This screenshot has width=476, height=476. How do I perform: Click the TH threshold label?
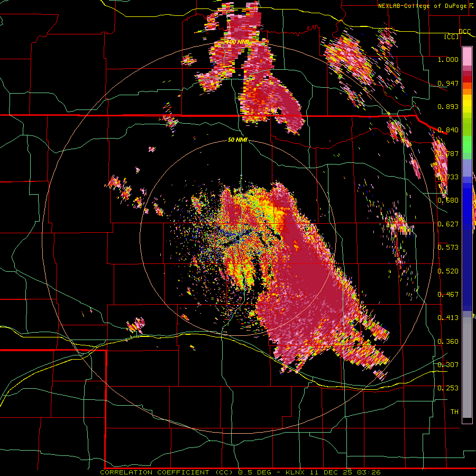coord(454,412)
